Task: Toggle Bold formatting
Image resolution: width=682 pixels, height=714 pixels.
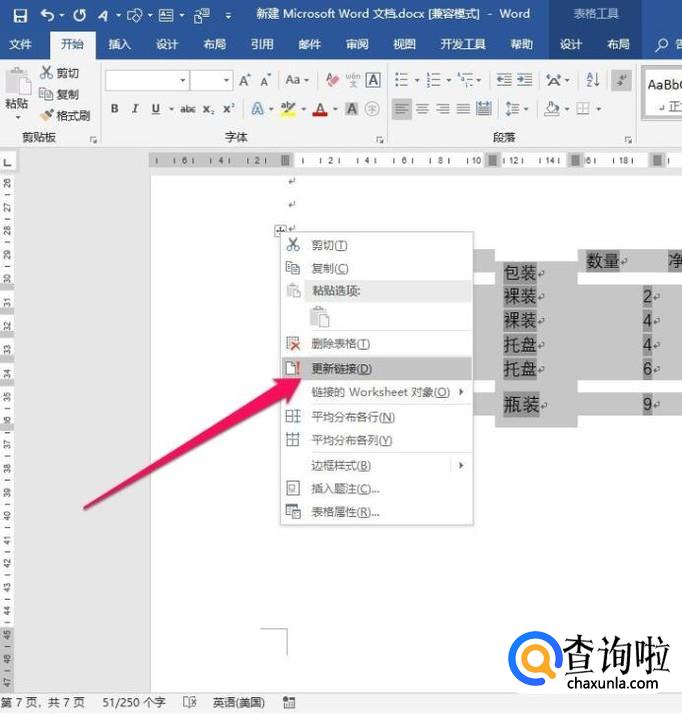Action: click(x=115, y=109)
